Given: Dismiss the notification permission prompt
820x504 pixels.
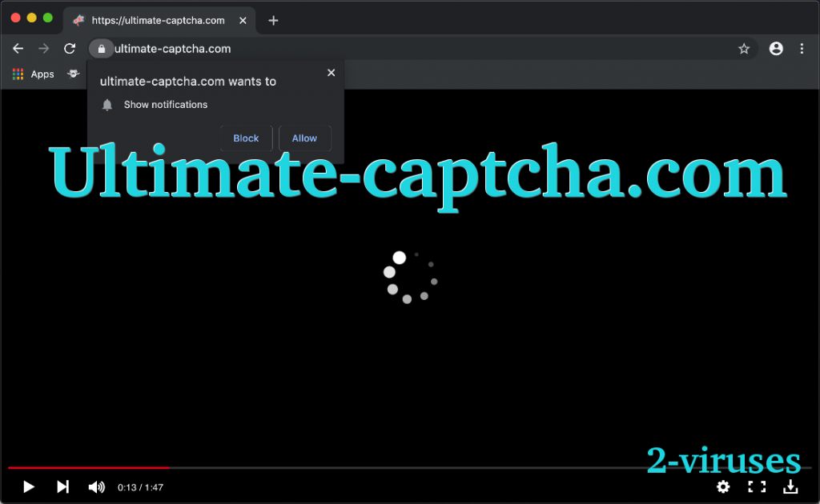Looking at the screenshot, I should 331,73.
